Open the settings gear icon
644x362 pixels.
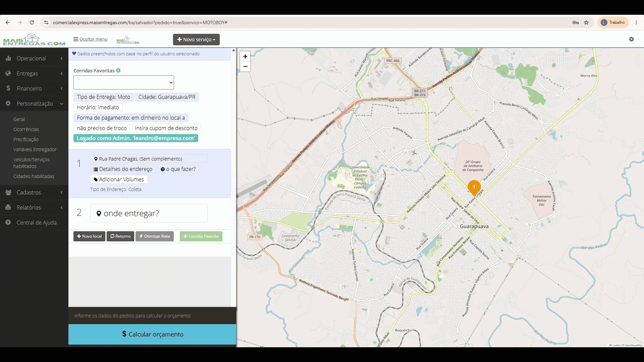tap(631, 39)
